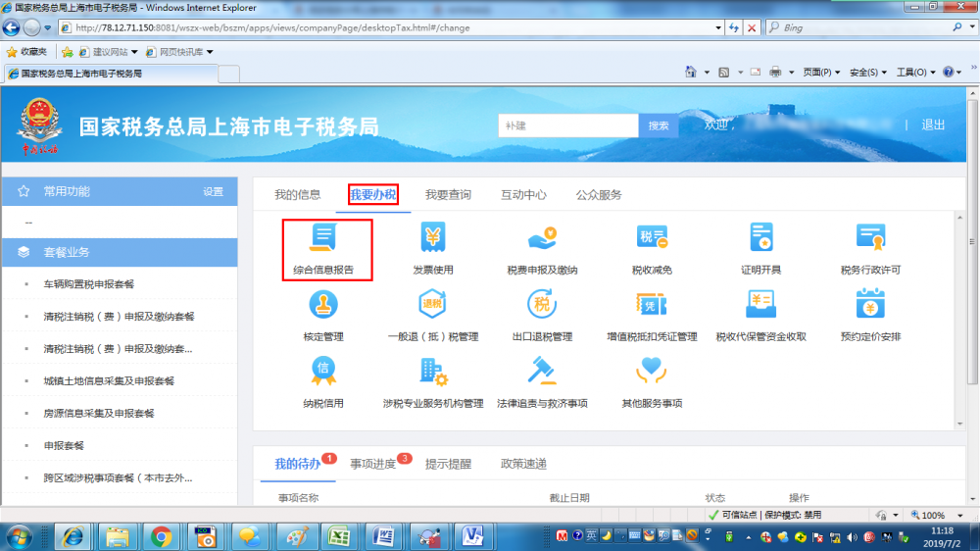The image size is (980, 551).
Task: Switch to the 我要查询 tab
Action: pyautogui.click(x=448, y=195)
